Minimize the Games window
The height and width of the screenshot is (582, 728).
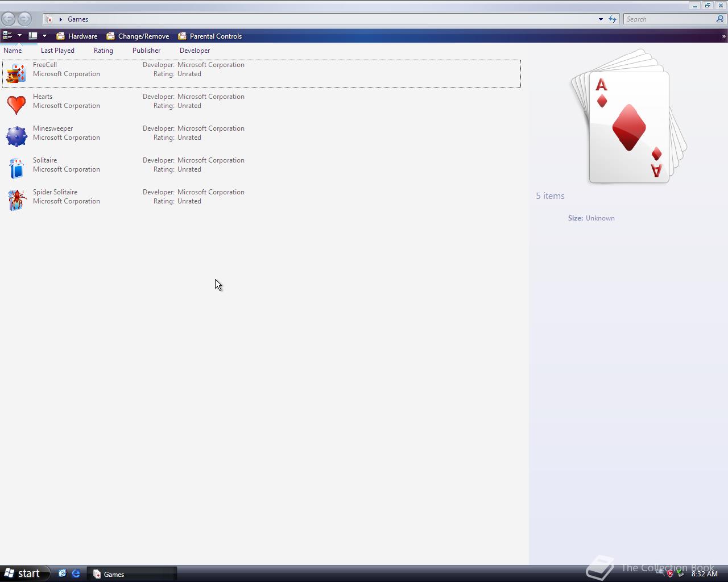(x=695, y=5)
